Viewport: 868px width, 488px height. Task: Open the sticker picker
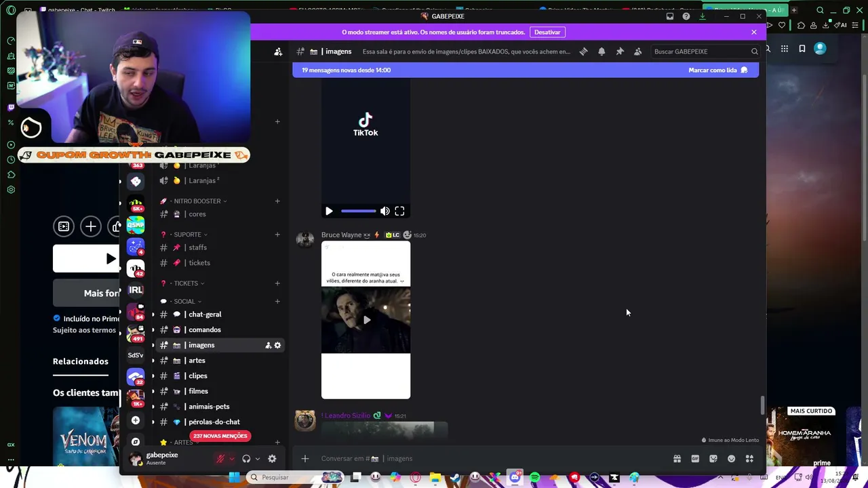coord(713,459)
